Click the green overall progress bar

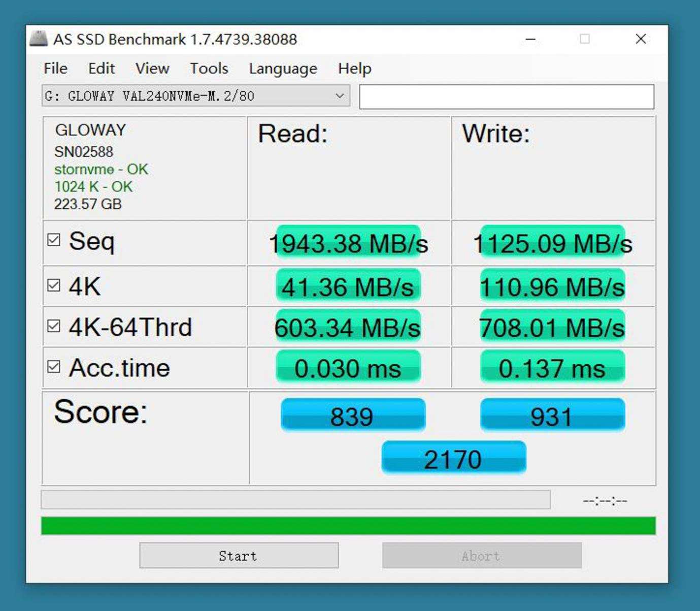pos(348,526)
